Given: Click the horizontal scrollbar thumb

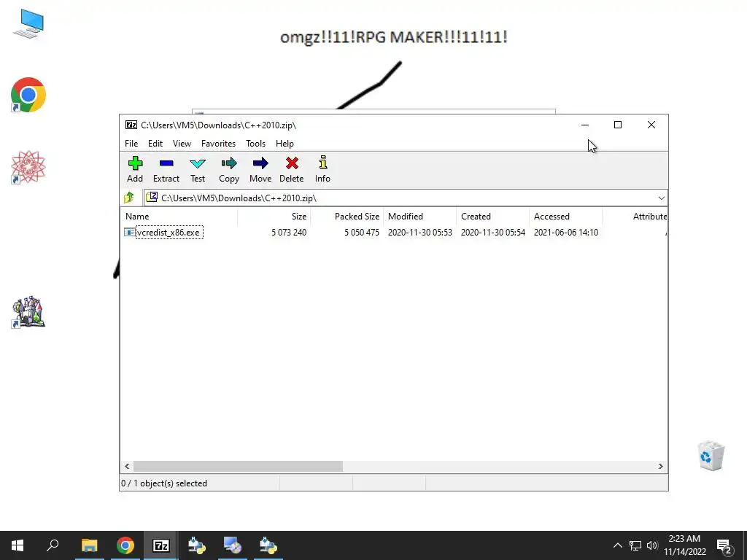Looking at the screenshot, I should pos(238,466).
